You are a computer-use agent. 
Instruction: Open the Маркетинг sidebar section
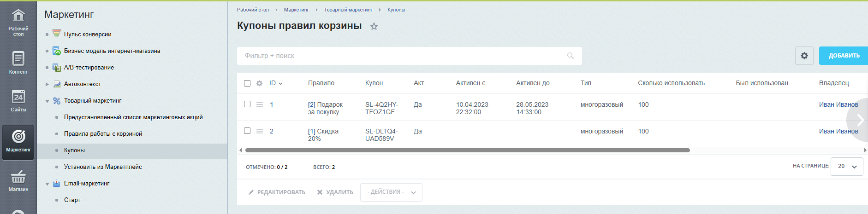[18, 142]
